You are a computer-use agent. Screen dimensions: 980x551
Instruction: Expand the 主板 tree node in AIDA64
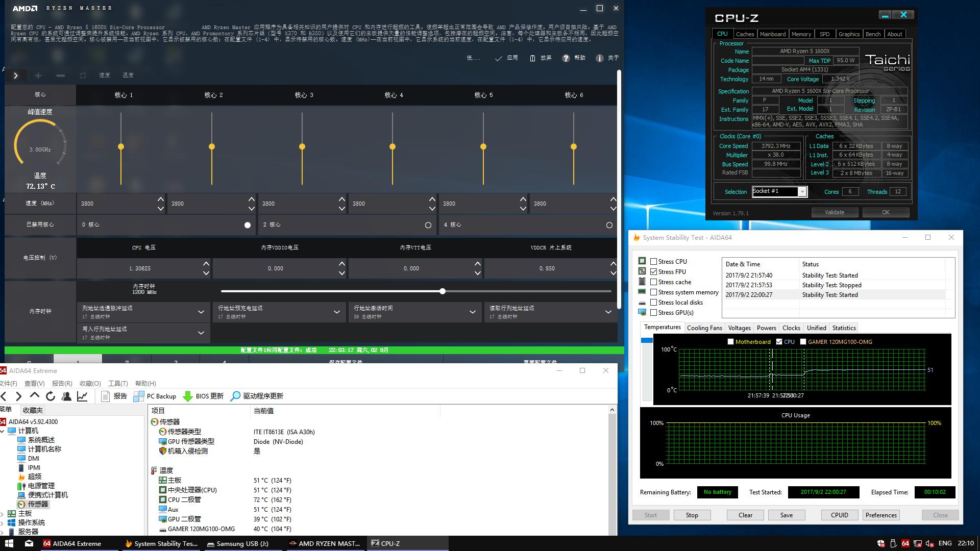(3, 513)
